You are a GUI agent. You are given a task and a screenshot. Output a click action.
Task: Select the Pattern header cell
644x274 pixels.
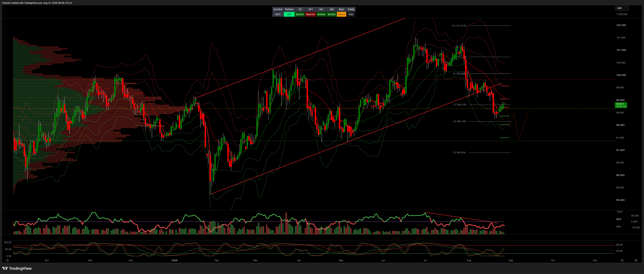point(289,9)
